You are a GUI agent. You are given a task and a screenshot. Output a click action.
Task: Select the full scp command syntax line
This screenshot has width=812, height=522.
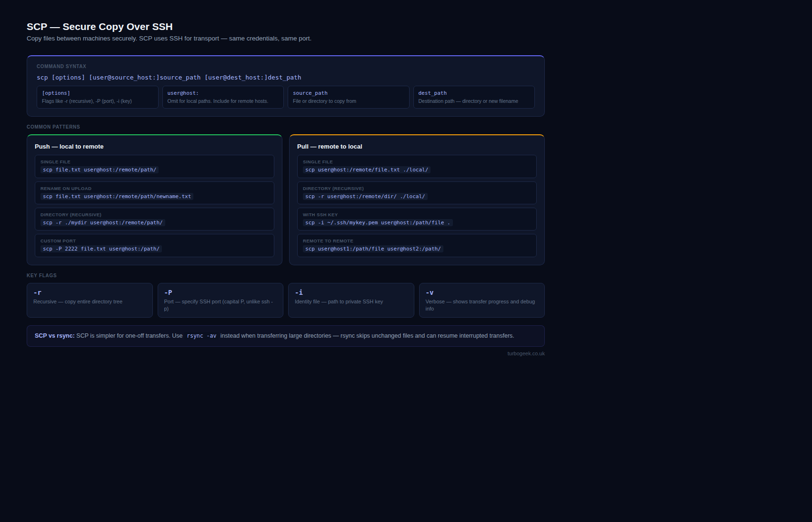pos(169,77)
